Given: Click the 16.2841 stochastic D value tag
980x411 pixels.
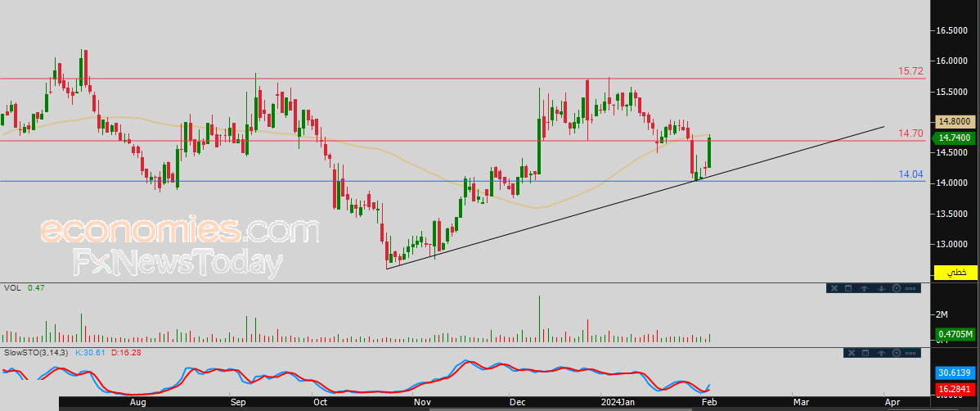Looking at the screenshot, I should tap(956, 390).
